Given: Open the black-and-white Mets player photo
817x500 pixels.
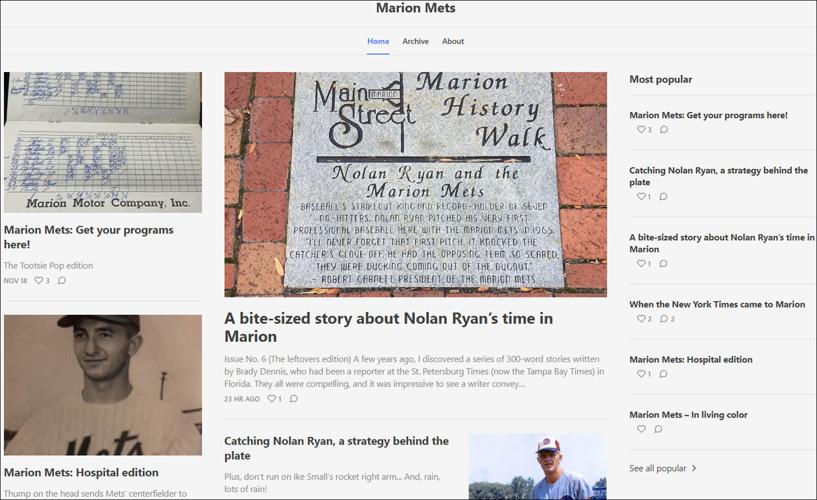Looking at the screenshot, I should click(x=103, y=385).
